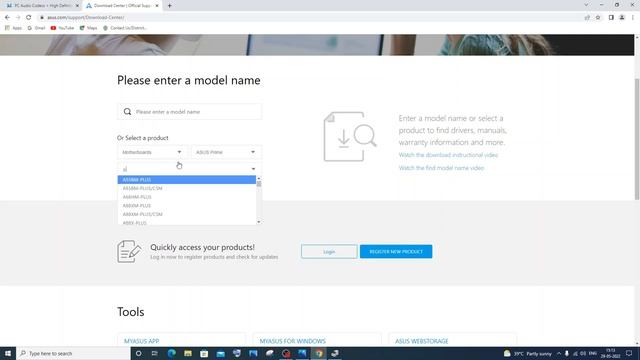Switch to the PC Audio Codecs tab

(41, 6)
